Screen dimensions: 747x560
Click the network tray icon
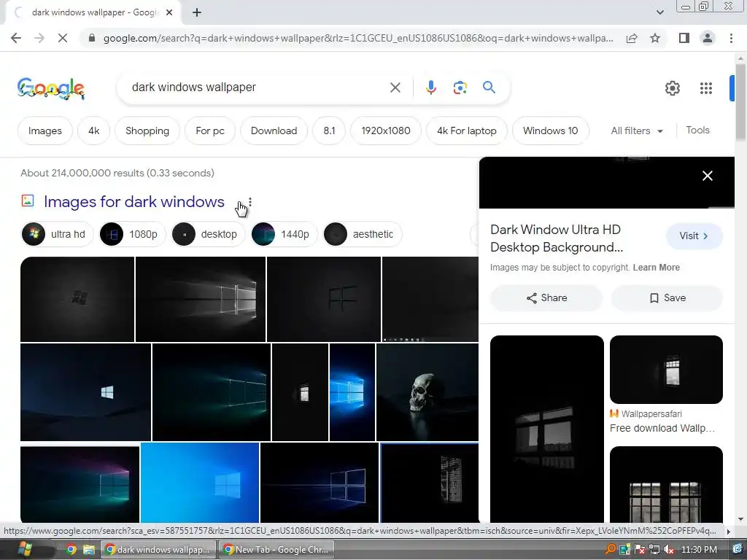click(x=654, y=550)
